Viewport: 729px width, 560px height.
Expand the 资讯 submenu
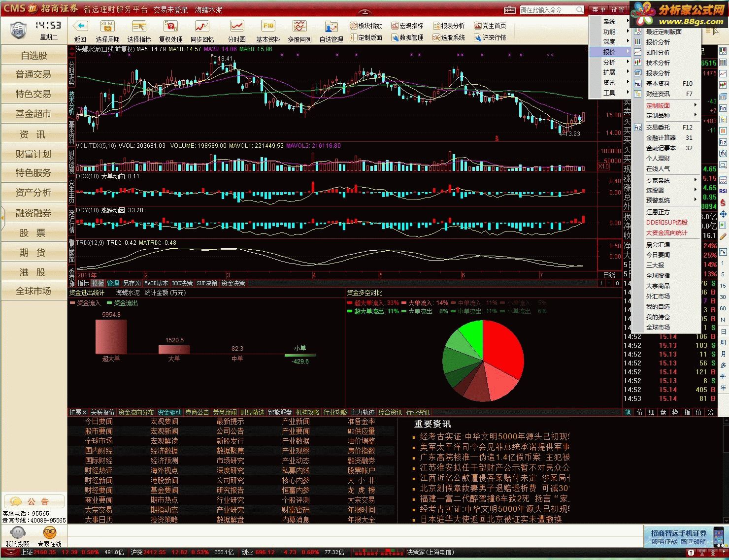click(x=610, y=83)
